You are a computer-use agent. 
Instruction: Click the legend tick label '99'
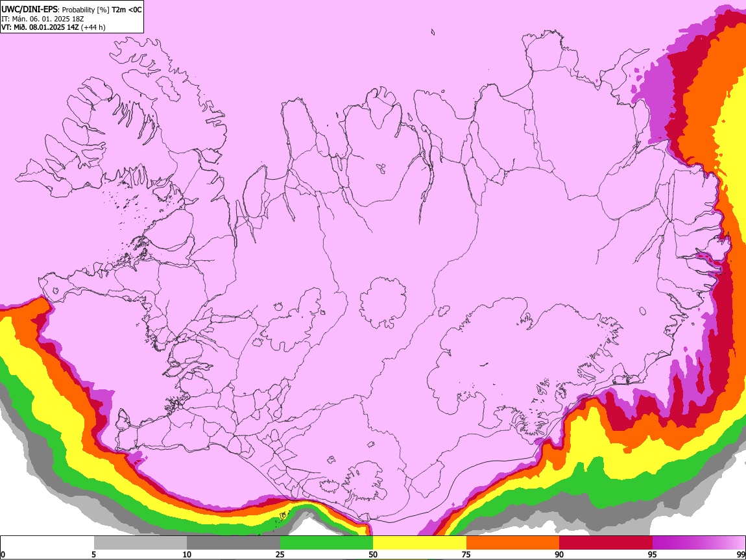[x=740, y=554]
